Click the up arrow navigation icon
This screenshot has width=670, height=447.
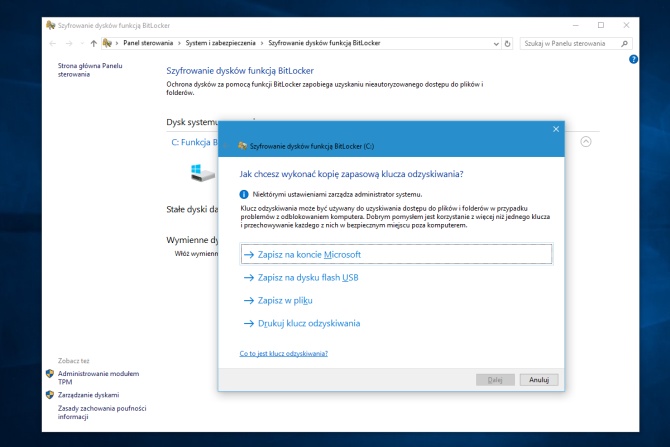(93, 44)
